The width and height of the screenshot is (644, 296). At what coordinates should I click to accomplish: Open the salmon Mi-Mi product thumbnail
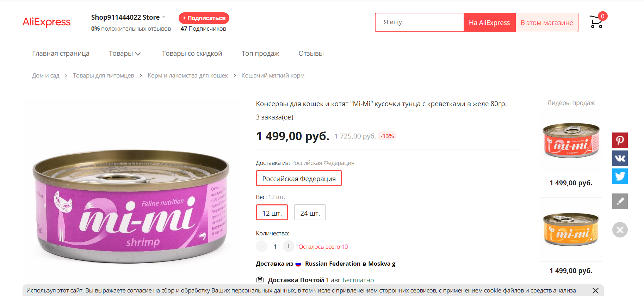click(571, 142)
